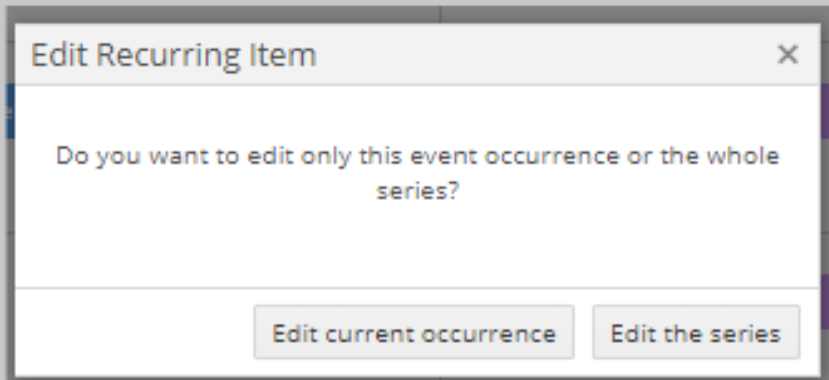Click the gap between the two footer buttons

[583, 332]
